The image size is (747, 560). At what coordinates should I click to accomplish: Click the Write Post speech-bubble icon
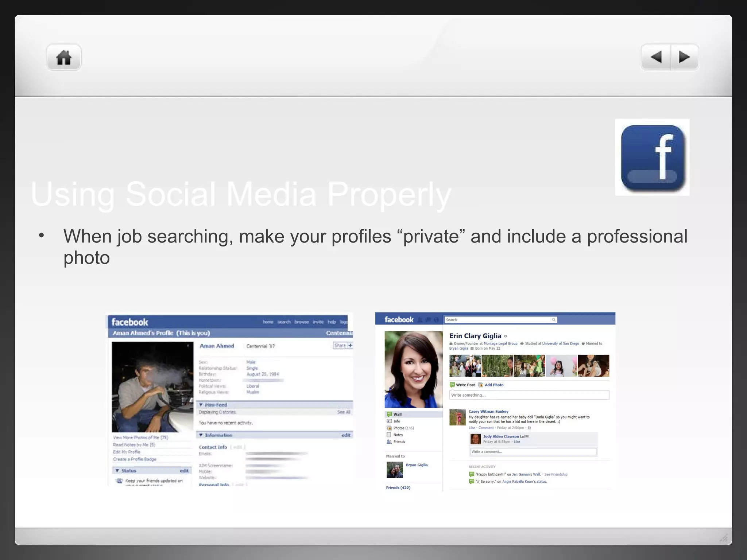point(452,385)
